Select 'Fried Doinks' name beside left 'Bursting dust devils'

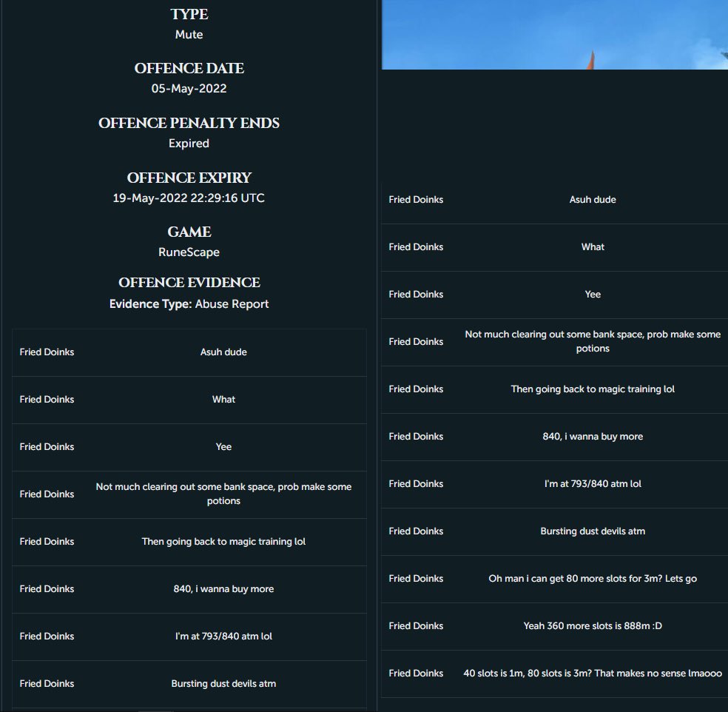(x=47, y=684)
